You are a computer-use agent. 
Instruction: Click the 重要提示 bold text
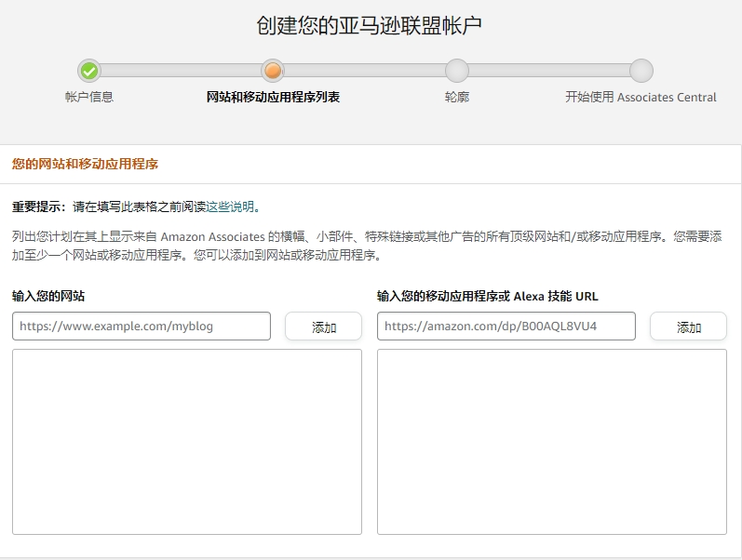click(x=38, y=207)
